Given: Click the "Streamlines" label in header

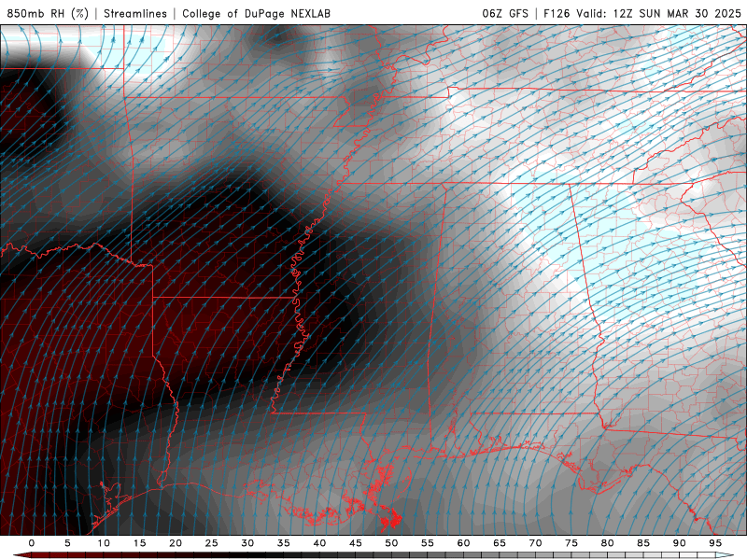Looking at the screenshot, I should coord(135,13).
